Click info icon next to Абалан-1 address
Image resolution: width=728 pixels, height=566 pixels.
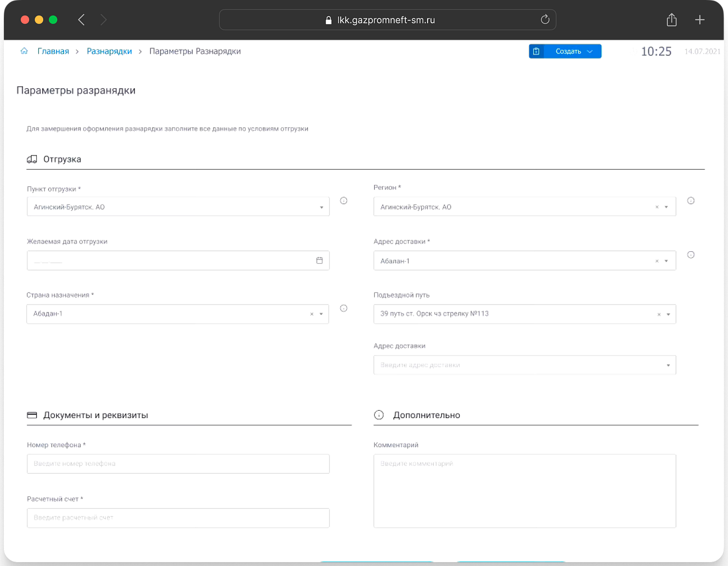[x=691, y=255]
